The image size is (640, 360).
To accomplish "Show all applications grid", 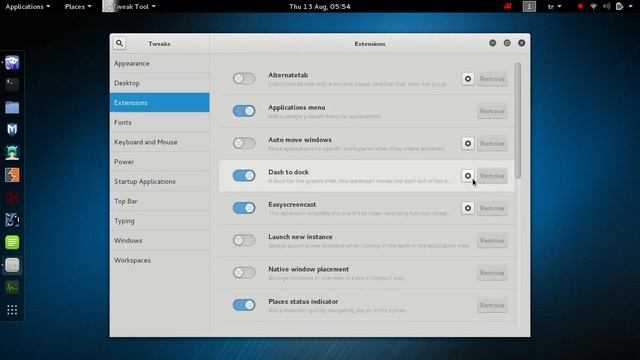I will (12, 310).
